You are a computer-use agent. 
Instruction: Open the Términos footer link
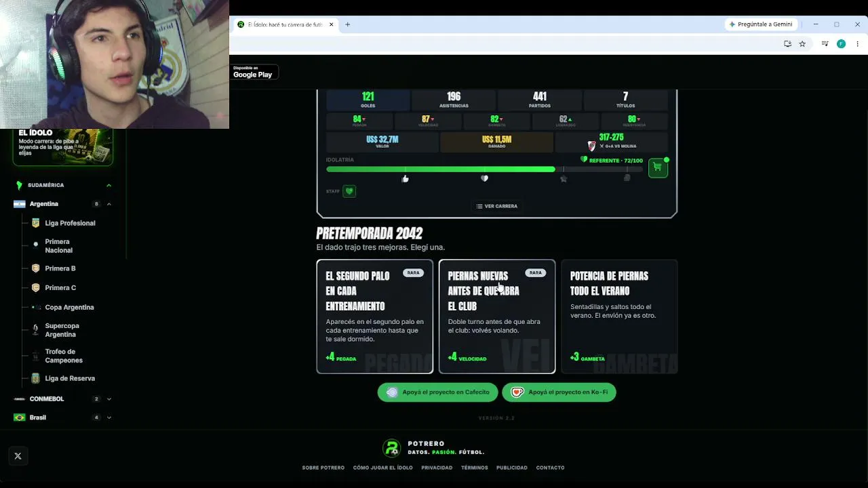[475, 468]
